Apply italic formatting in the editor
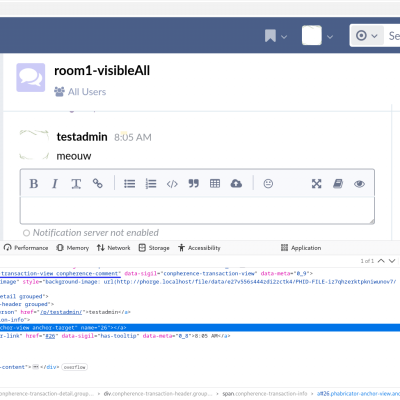This screenshot has height=400, width=400. [x=55, y=184]
